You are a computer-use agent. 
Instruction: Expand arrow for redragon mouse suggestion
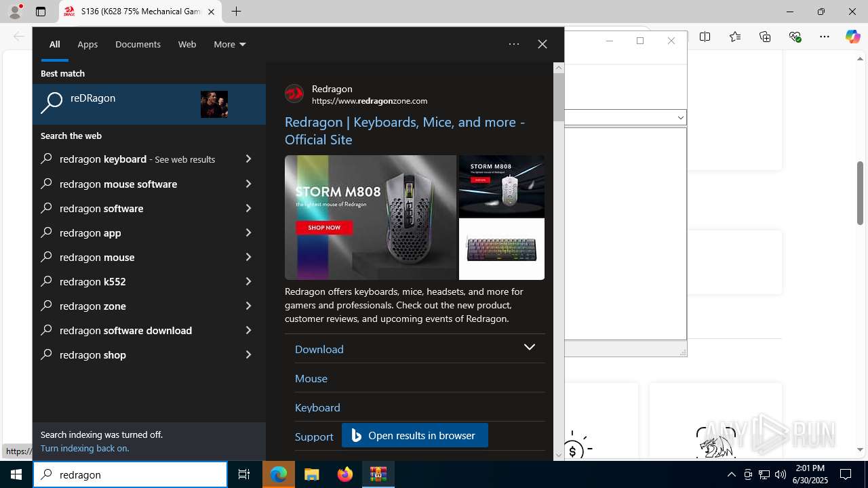(x=248, y=257)
